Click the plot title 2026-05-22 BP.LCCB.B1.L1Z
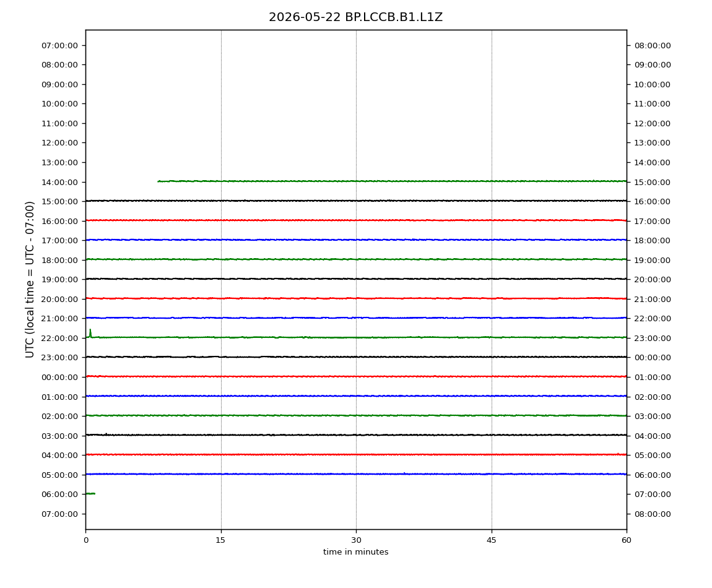The width and height of the screenshot is (712, 588). (x=355, y=17)
